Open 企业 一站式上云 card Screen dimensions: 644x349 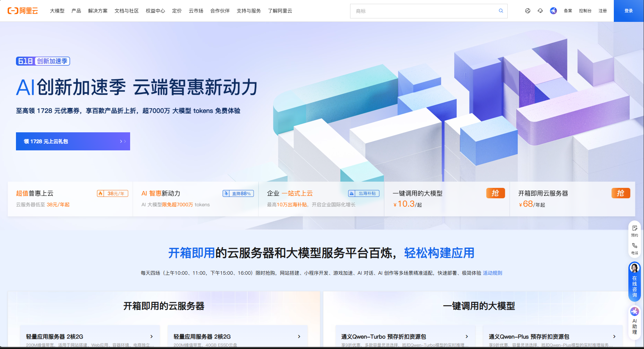point(321,199)
